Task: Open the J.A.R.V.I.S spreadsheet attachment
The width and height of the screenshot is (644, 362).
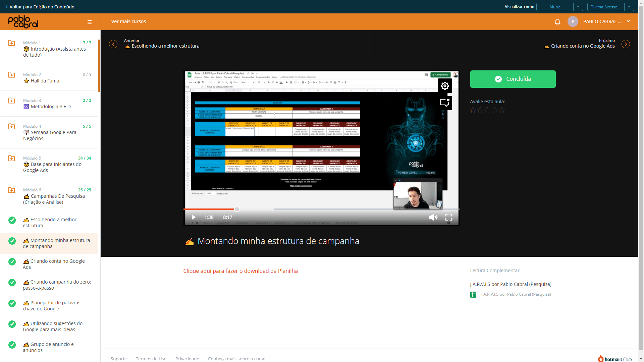Action: pyautogui.click(x=516, y=294)
